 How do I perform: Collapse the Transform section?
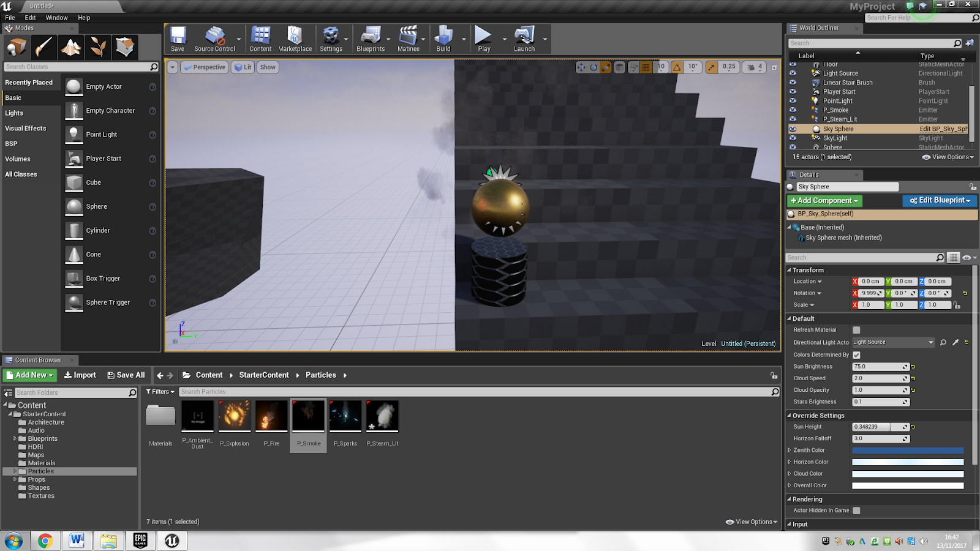pyautogui.click(x=789, y=270)
